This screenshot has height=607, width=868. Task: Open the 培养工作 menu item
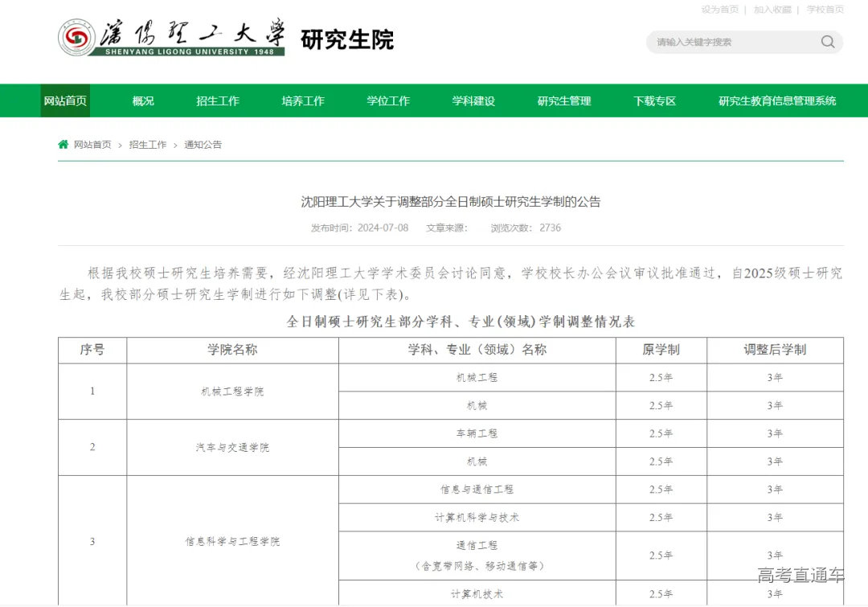(303, 100)
